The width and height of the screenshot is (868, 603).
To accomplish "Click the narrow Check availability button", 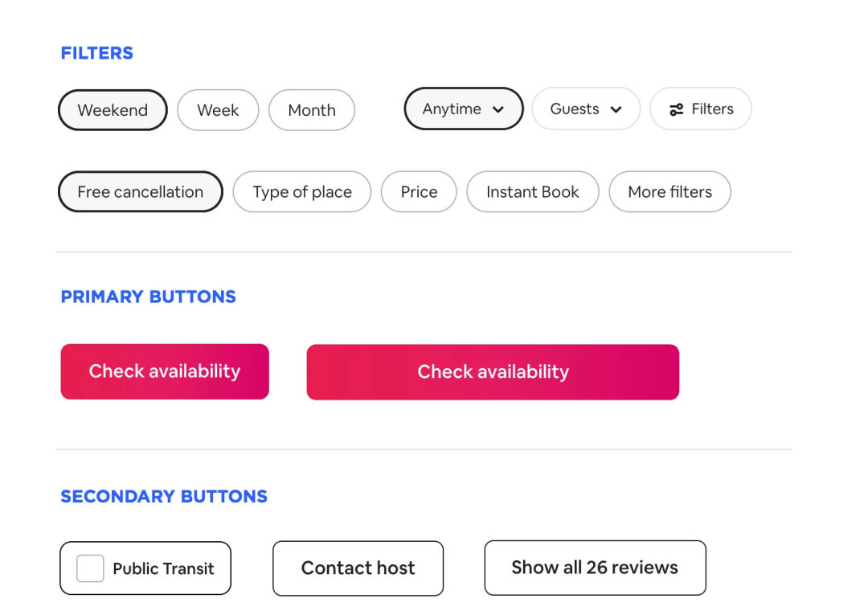I will click(x=165, y=371).
